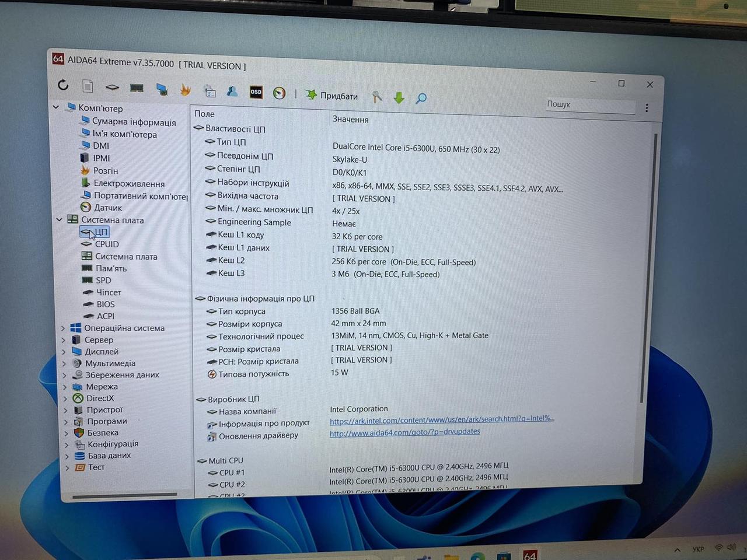Select the Кеш L3 row
This screenshot has height=560, width=747.
click(x=231, y=273)
